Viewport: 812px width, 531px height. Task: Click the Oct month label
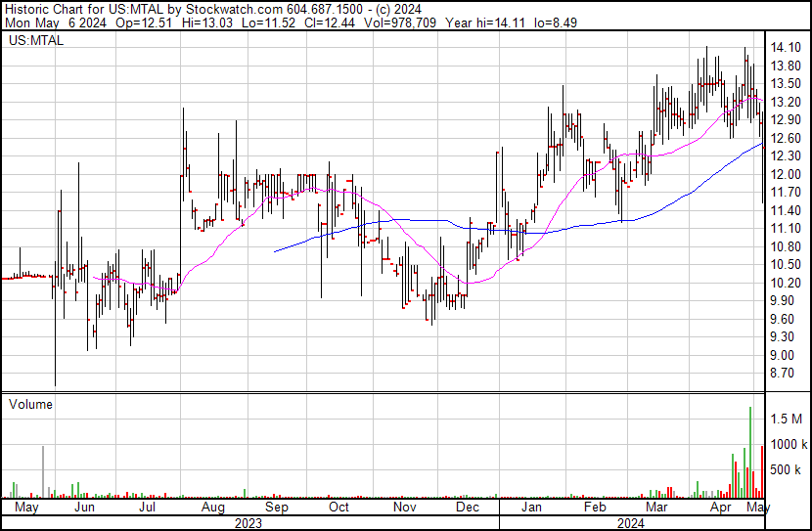tap(338, 508)
